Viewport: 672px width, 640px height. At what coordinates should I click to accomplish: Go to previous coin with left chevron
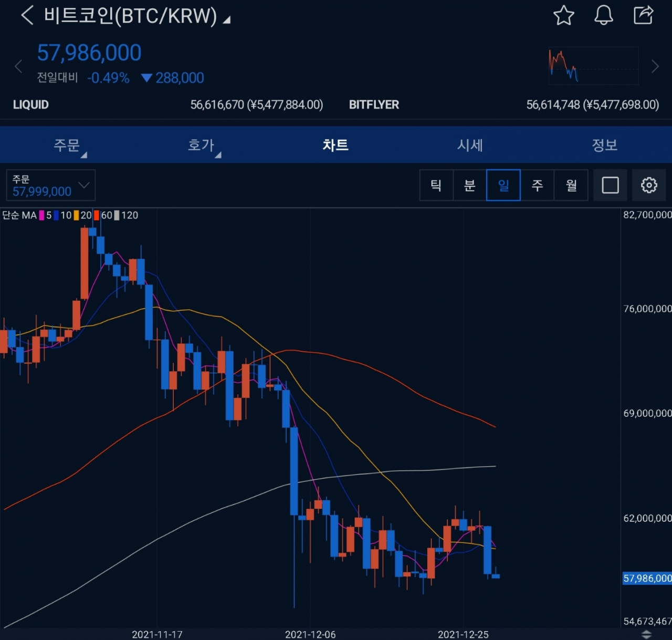18,67
